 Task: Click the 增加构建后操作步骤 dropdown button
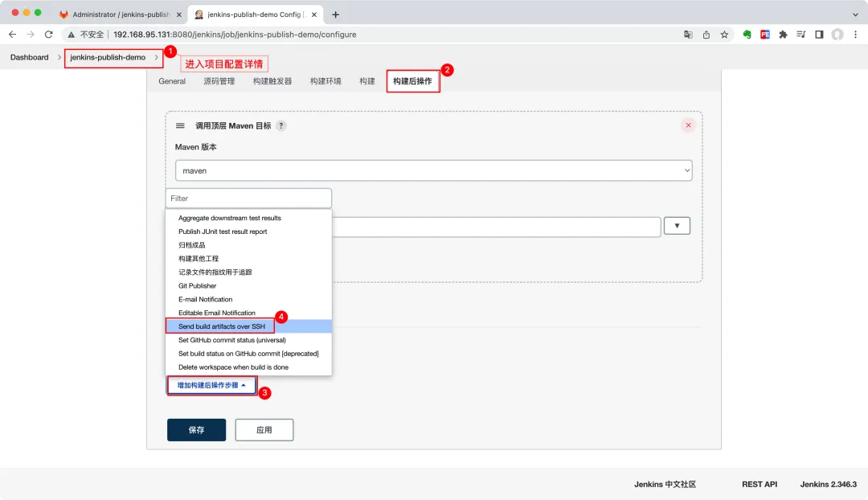click(211, 385)
